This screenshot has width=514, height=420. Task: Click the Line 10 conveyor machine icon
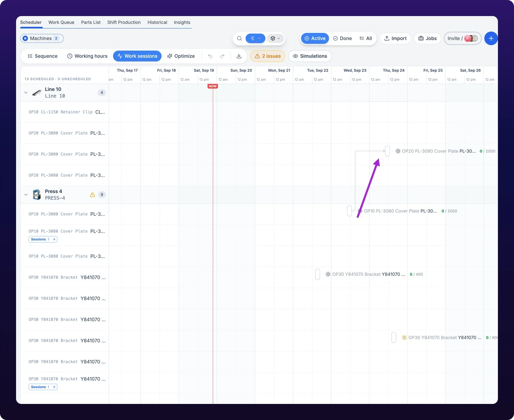click(x=36, y=93)
